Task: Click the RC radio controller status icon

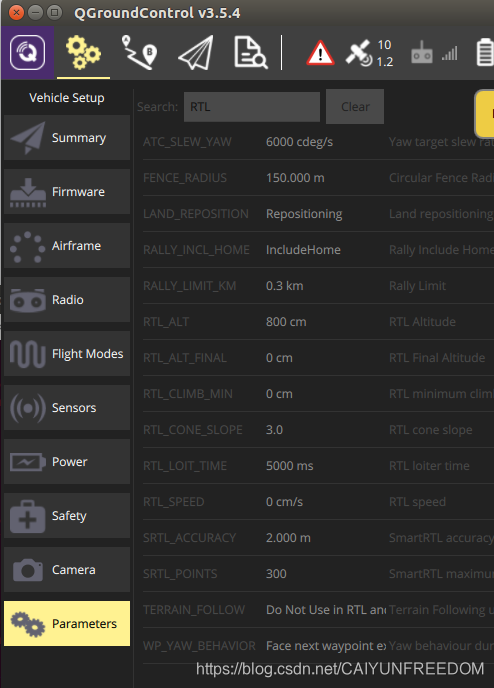Action: 422,53
